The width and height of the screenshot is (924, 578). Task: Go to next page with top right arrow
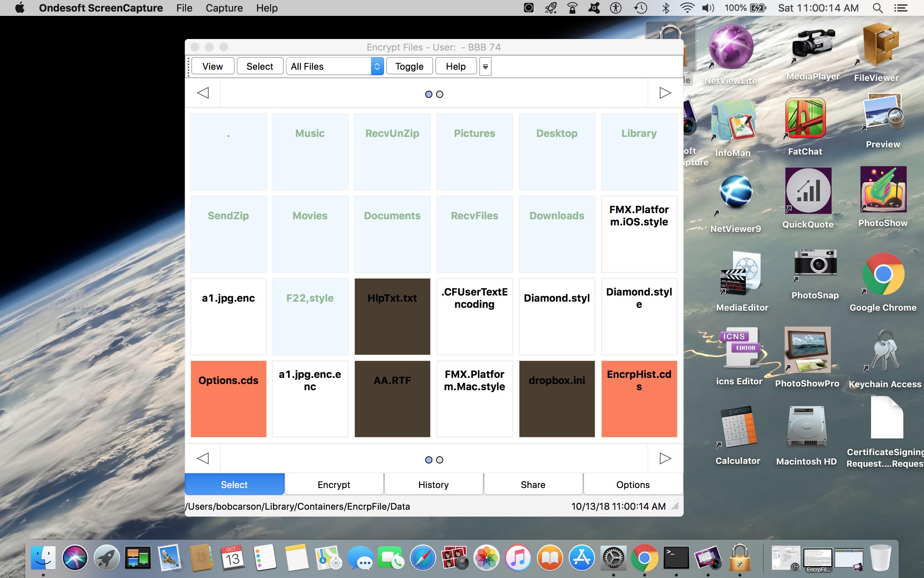pyautogui.click(x=665, y=92)
